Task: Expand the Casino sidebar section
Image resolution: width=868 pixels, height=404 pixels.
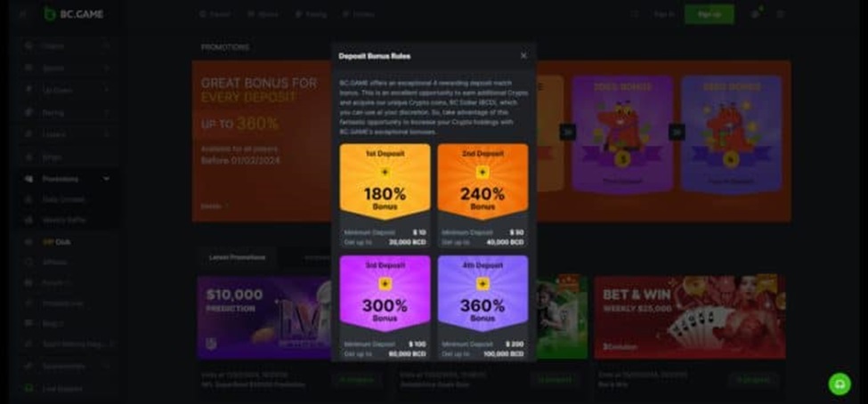Action: 106,46
